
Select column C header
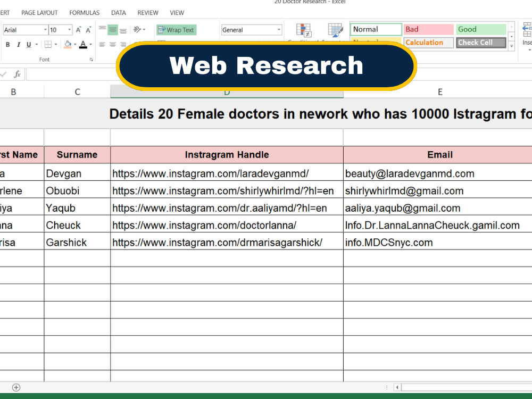tap(77, 92)
